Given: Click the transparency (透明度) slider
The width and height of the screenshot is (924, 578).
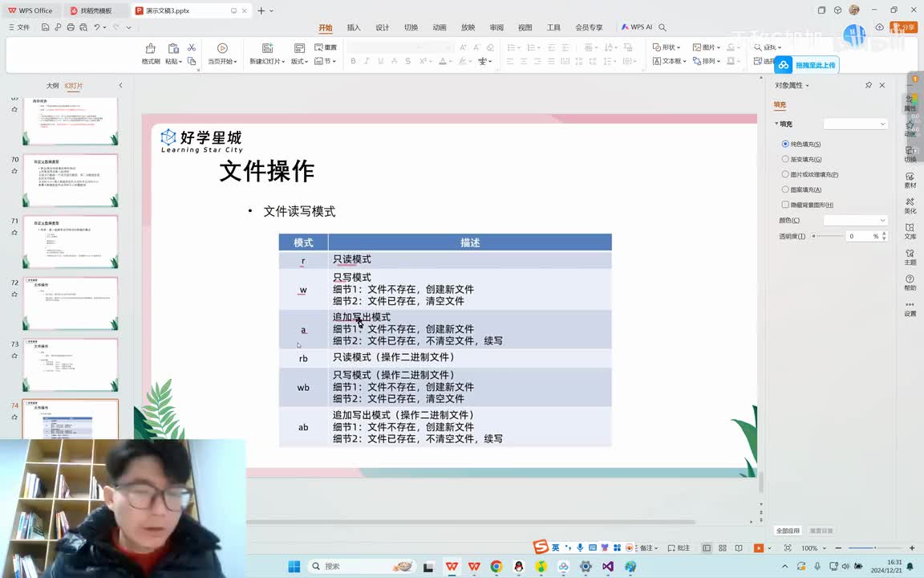Looking at the screenshot, I should (x=828, y=236).
